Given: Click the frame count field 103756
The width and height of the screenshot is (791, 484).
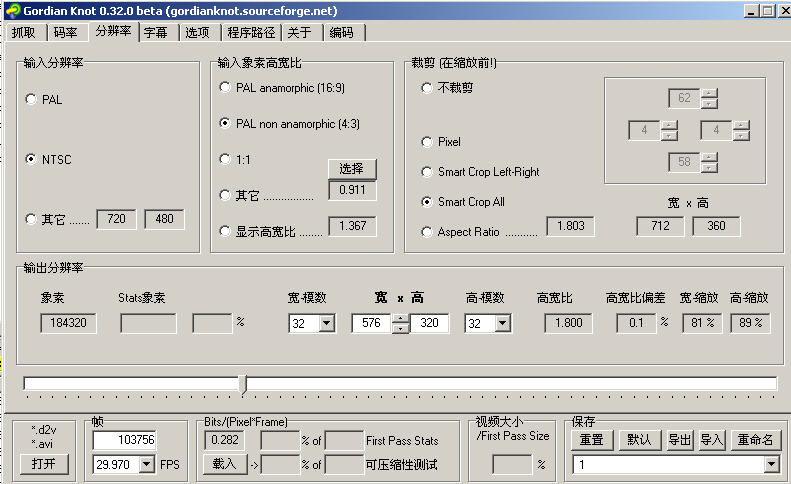Looking at the screenshot, I should click(x=125, y=440).
